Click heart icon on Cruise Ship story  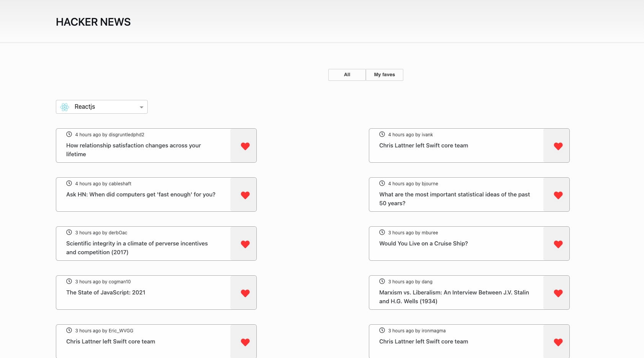[x=558, y=244]
